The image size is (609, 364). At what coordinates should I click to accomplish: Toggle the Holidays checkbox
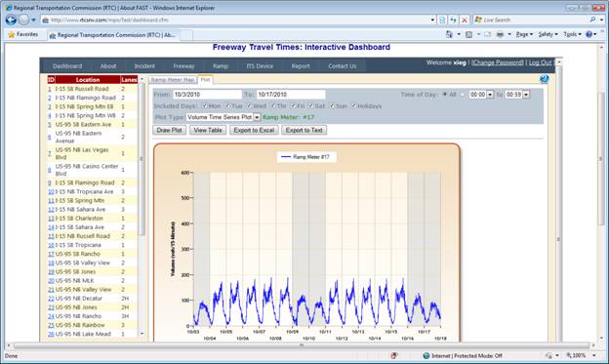(354, 105)
